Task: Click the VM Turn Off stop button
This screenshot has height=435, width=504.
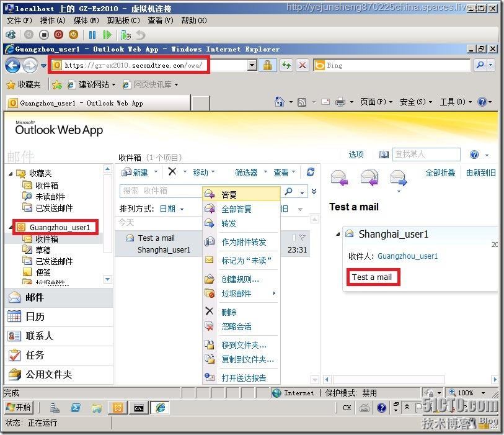Action: point(44,35)
